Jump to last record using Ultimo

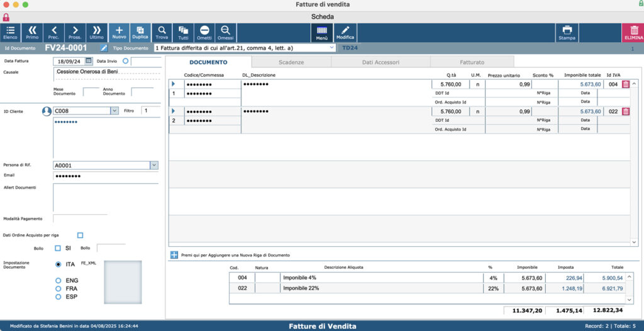pos(96,33)
